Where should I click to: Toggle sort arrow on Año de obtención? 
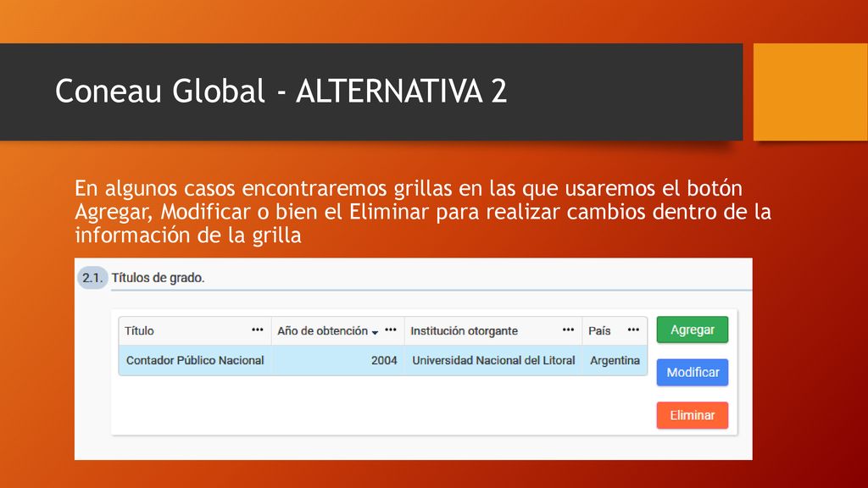pos(375,332)
